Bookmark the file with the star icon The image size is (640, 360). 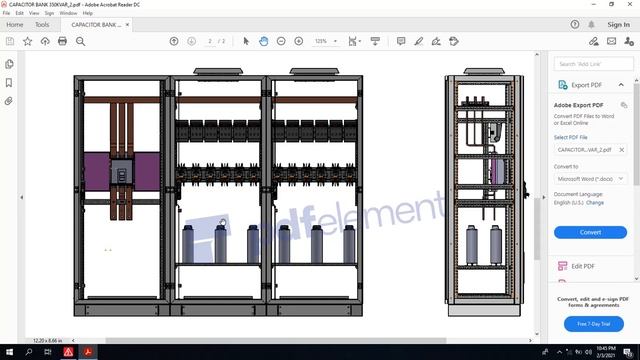pos(27,41)
